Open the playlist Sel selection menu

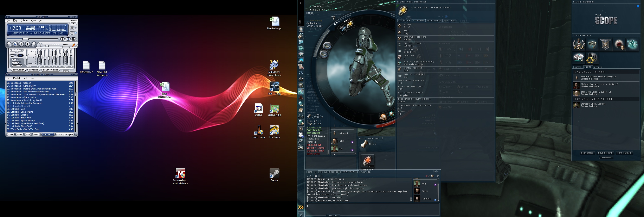[28, 134]
